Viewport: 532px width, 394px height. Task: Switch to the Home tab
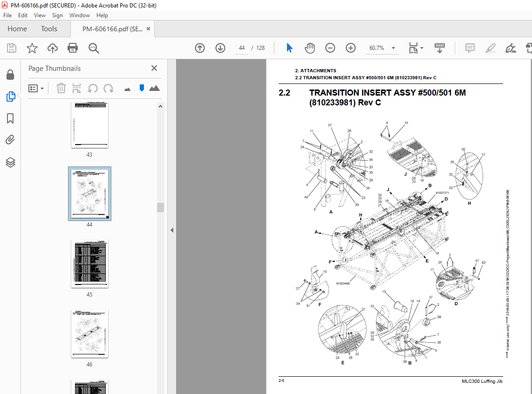coord(17,29)
